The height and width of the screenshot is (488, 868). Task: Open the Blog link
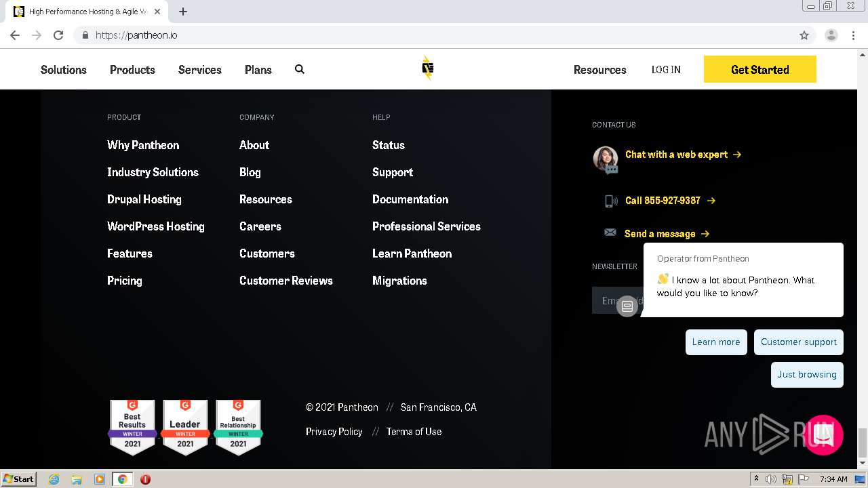point(250,172)
